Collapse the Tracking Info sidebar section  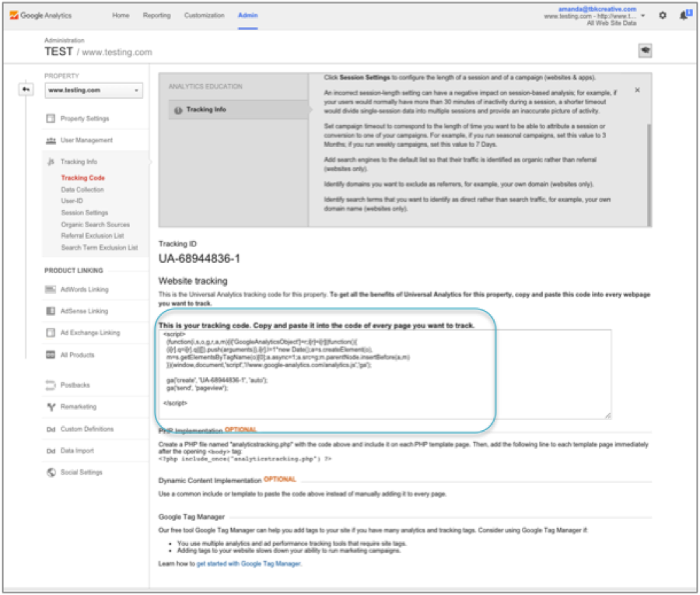(79, 162)
